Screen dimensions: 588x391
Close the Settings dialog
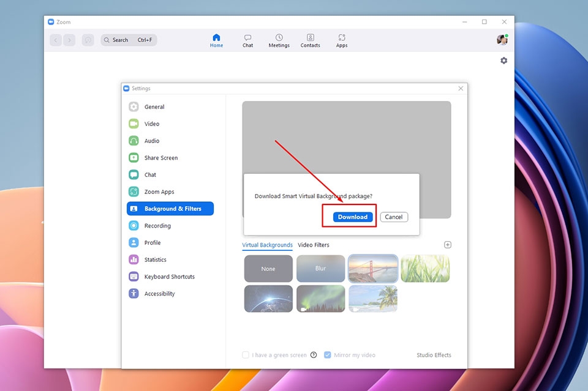[x=461, y=88]
